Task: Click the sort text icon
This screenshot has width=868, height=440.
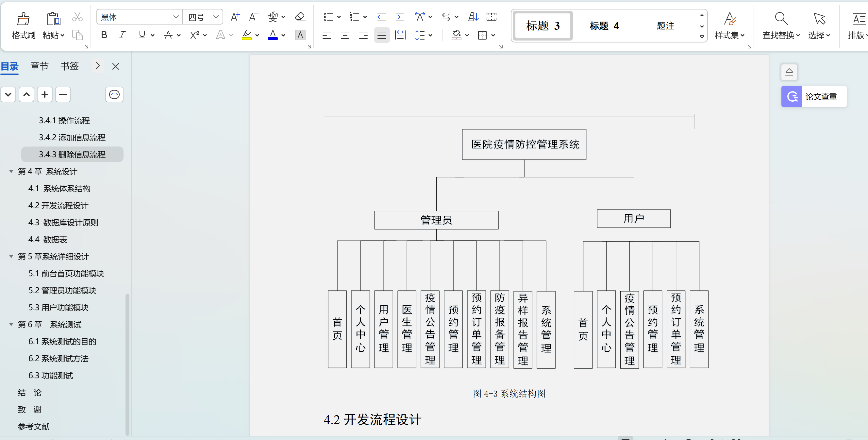Action: pyautogui.click(x=473, y=17)
